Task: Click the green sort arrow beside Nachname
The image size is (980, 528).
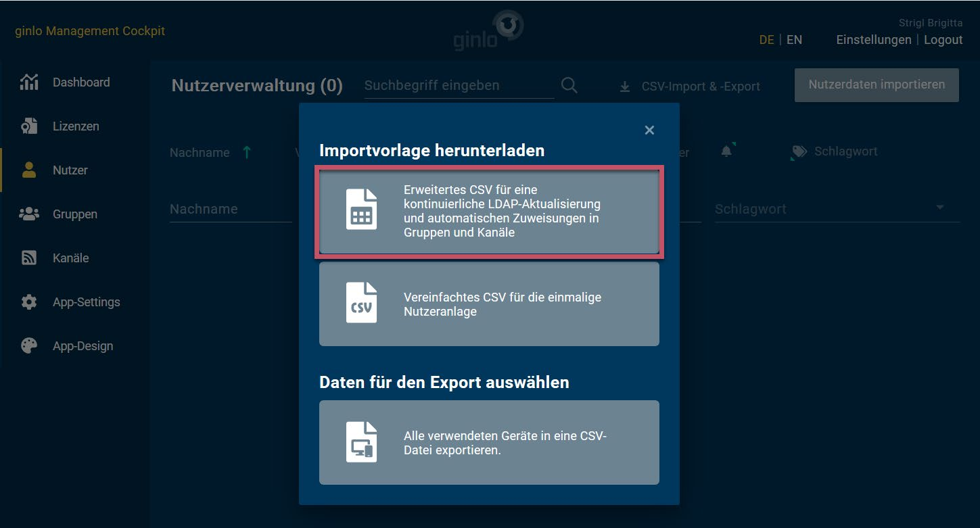Action: (247, 152)
